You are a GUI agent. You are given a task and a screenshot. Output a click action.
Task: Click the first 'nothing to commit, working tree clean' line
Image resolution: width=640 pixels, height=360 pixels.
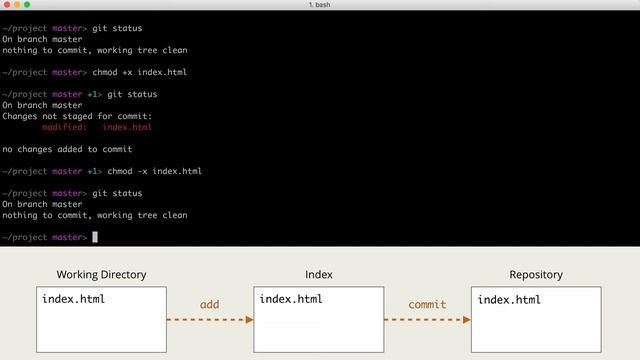click(95, 51)
